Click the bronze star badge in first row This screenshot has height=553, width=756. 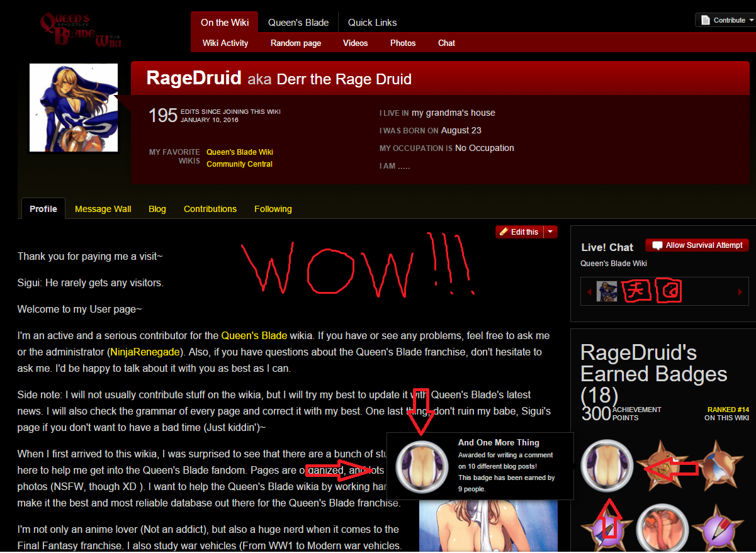pyautogui.click(x=663, y=466)
